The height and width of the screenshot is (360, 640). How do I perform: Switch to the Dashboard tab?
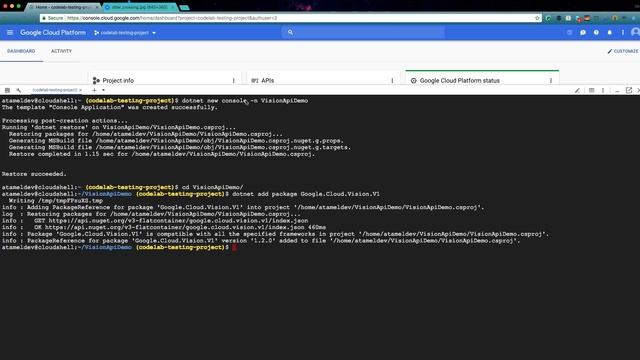[x=21, y=51]
